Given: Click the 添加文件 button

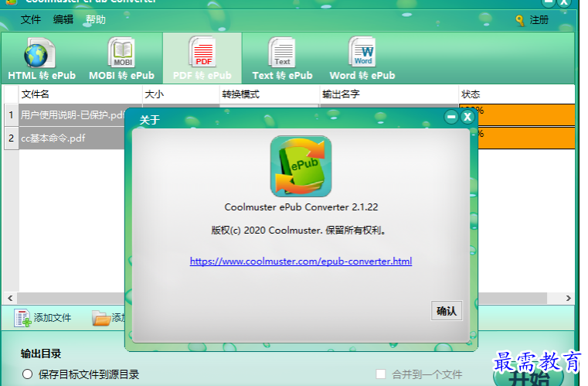Looking at the screenshot, I should coord(42,318).
